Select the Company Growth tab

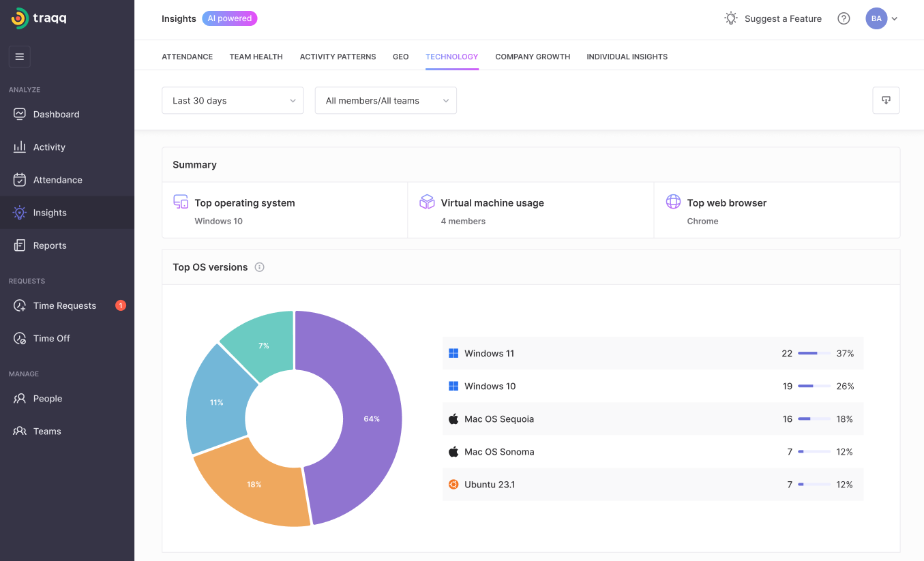point(533,57)
